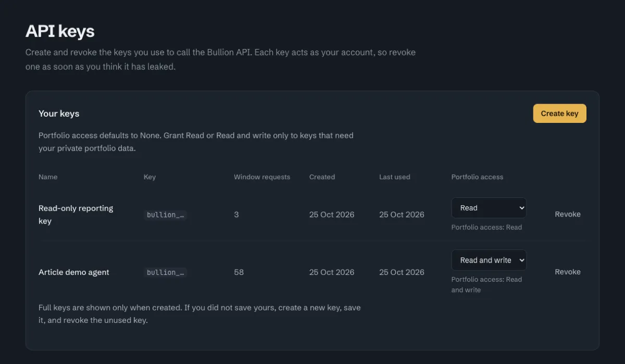
Task: Click the 'Portfolio access: Read and write' status text
Action: tap(486, 284)
